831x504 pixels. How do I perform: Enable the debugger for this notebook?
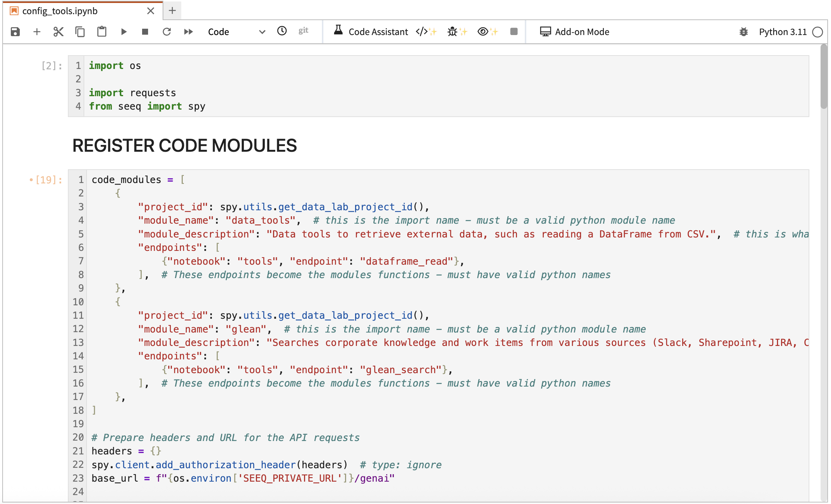(x=743, y=32)
